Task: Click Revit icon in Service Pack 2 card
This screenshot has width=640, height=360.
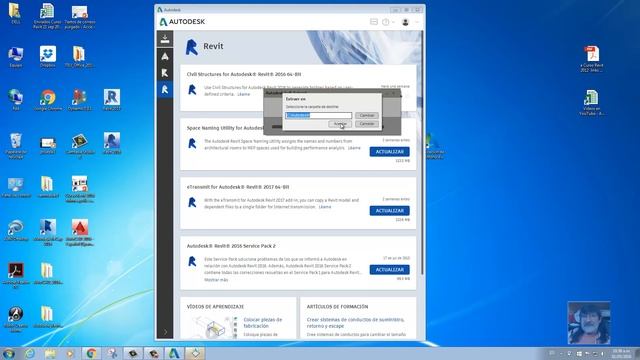Action: coord(192,261)
